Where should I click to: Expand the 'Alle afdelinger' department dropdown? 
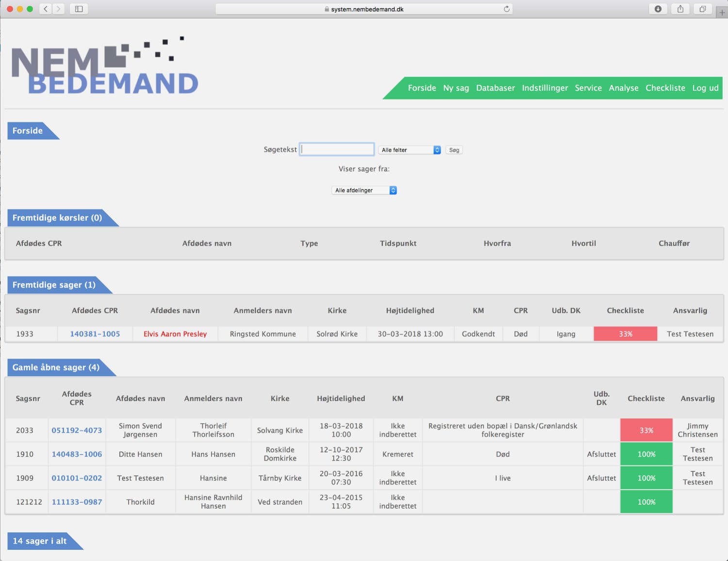coord(364,190)
